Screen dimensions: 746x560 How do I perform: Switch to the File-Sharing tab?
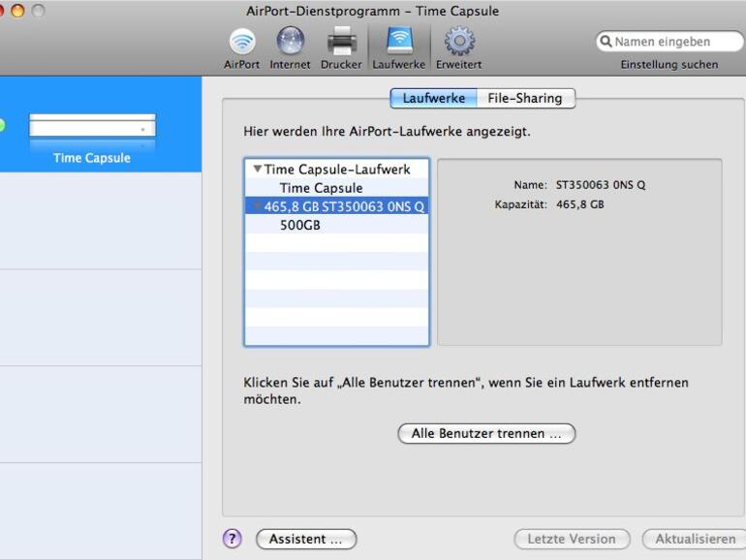point(524,98)
